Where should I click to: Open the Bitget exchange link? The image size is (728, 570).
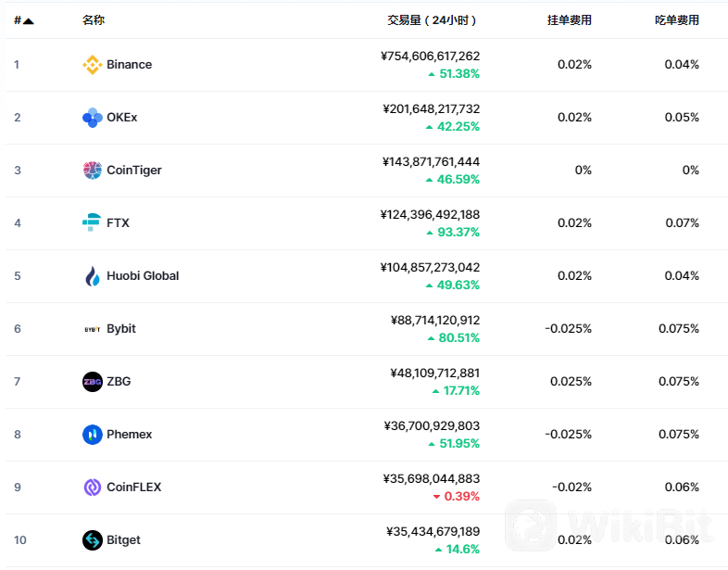(x=123, y=539)
